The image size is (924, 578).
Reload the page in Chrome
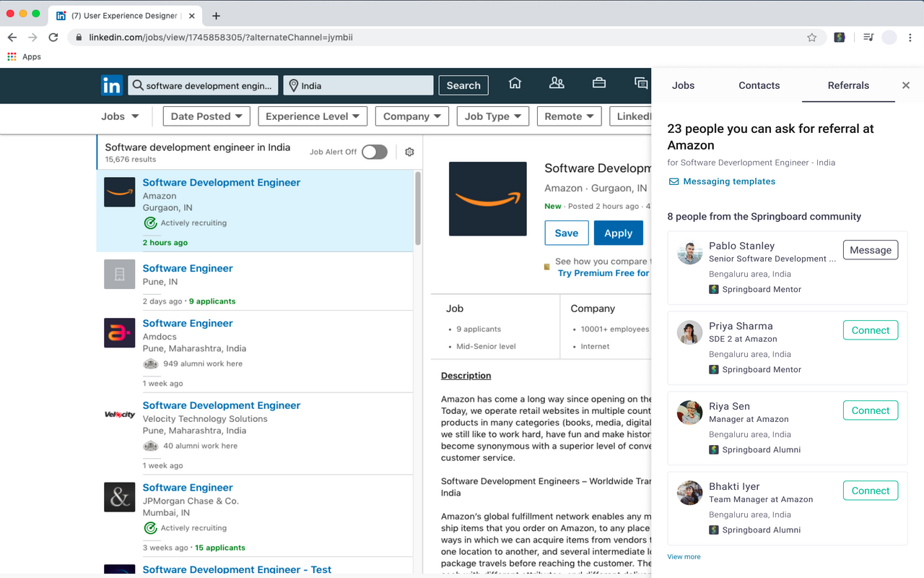pyautogui.click(x=53, y=38)
